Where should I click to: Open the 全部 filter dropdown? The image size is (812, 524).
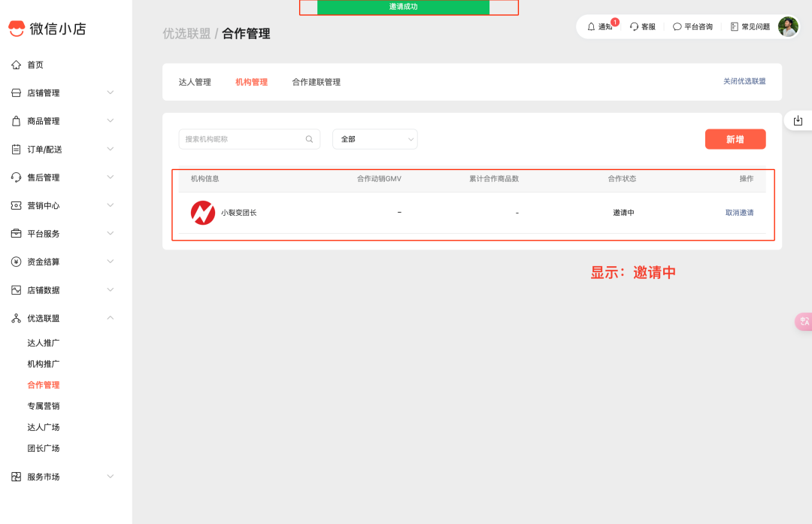tap(374, 139)
